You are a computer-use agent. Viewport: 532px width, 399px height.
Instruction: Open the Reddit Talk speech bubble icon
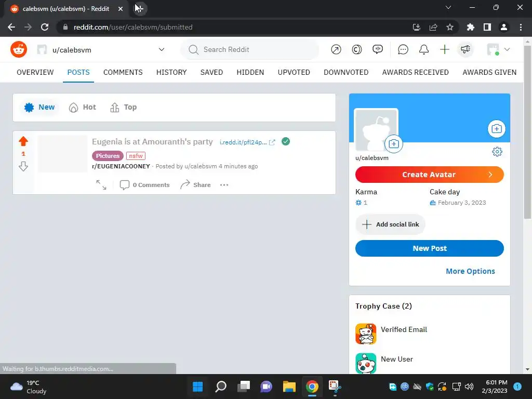[378, 49]
